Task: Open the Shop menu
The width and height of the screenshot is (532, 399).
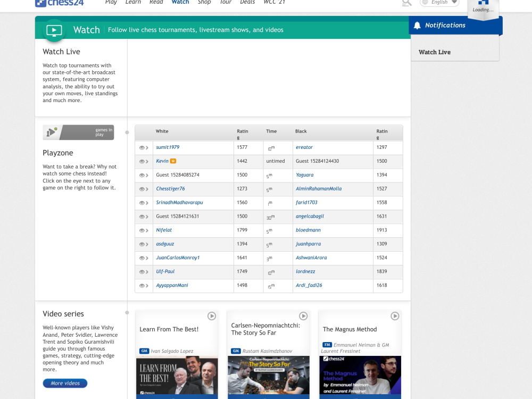Action: tap(204, 2)
